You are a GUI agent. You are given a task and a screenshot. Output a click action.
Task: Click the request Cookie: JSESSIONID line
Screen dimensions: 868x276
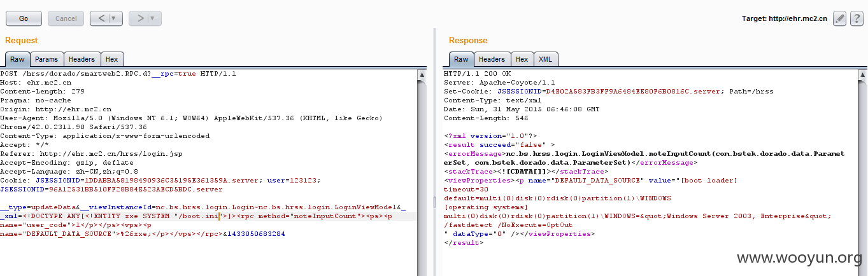point(160,181)
